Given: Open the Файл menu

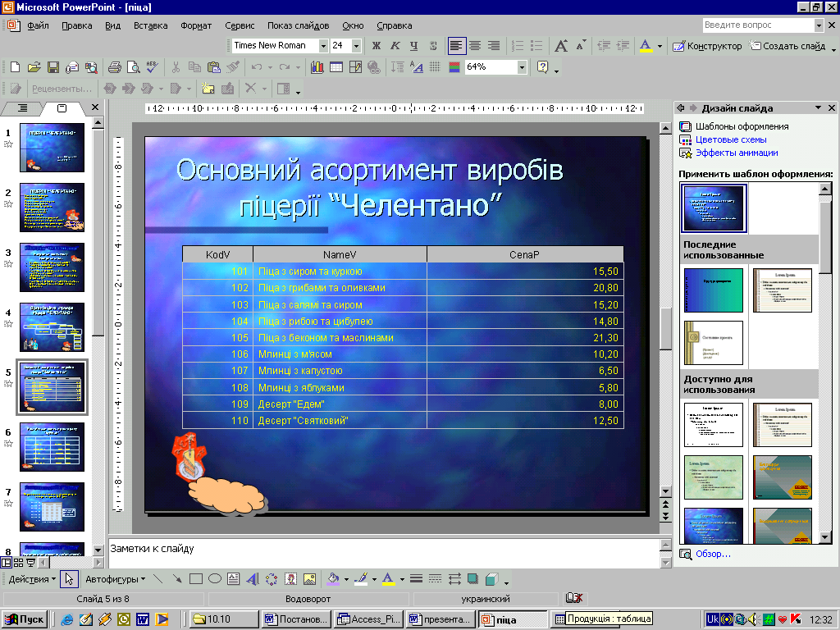Looking at the screenshot, I should tap(38, 25).
